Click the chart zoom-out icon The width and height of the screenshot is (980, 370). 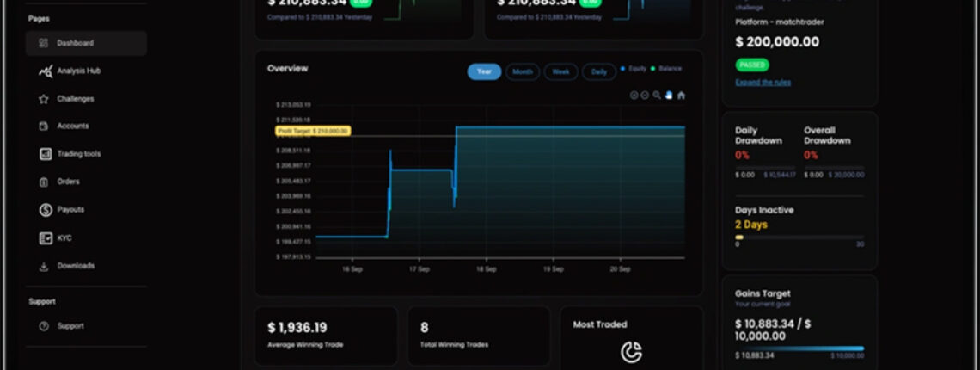(x=645, y=96)
